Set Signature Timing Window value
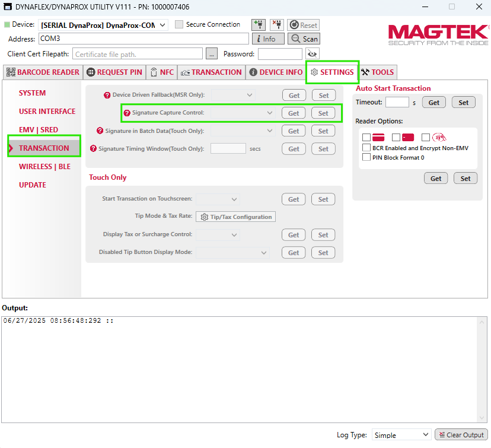 click(323, 149)
